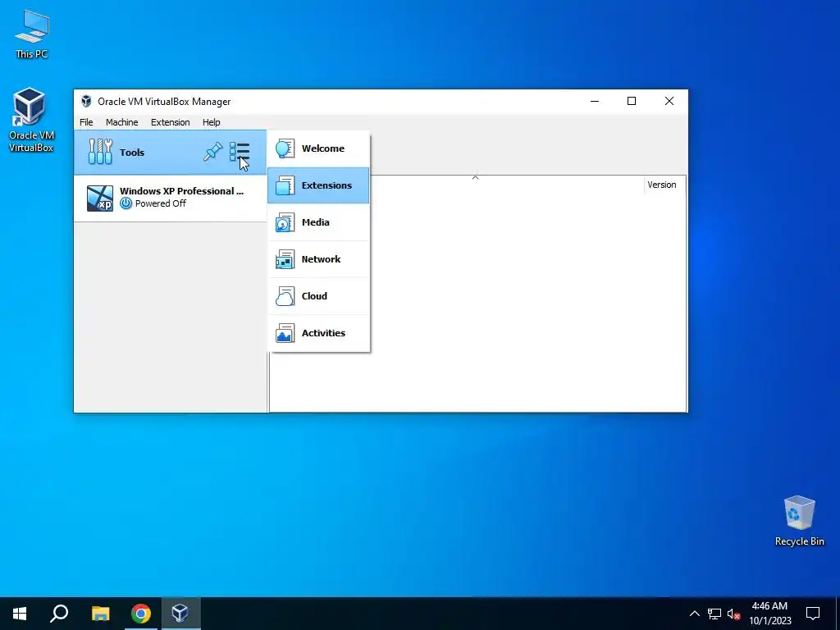Viewport: 840px width, 630px height.
Task: Click the VirtualBox title bar logo
Action: tap(86, 101)
